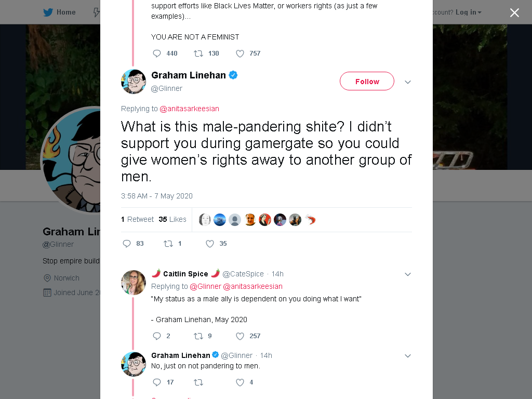Screen dimensions: 532x399
Task: Open the shrimp emoji liker avatar
Action: [x=310, y=220]
